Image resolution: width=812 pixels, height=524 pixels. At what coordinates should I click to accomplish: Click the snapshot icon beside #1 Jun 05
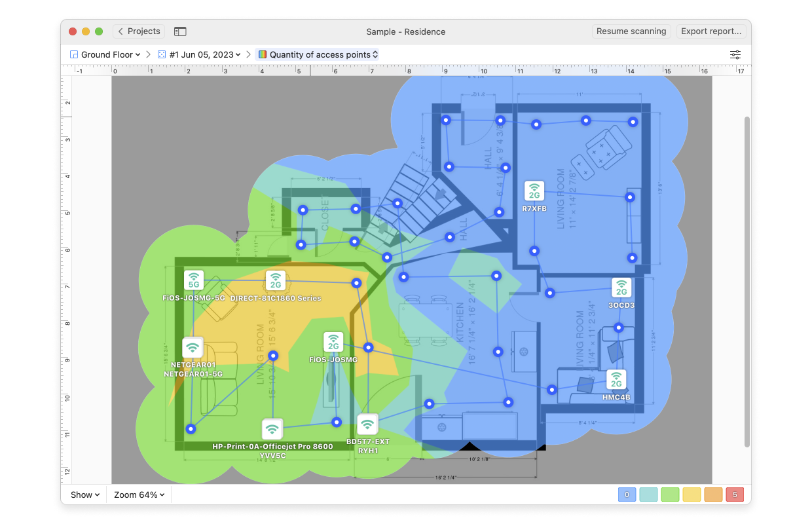coord(162,55)
